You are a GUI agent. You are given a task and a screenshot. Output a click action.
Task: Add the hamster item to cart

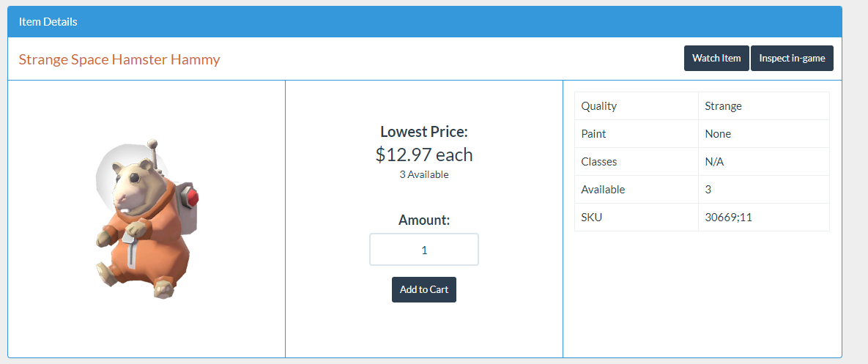pyautogui.click(x=423, y=289)
